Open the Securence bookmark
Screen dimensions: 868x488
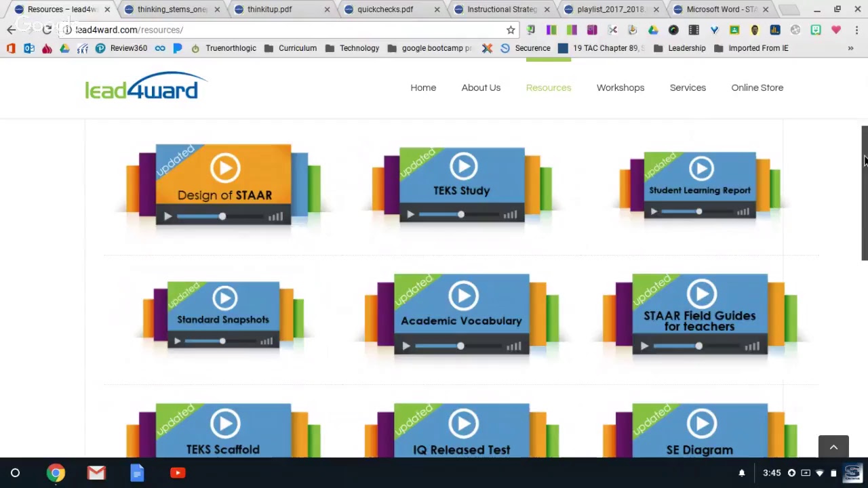pos(525,48)
